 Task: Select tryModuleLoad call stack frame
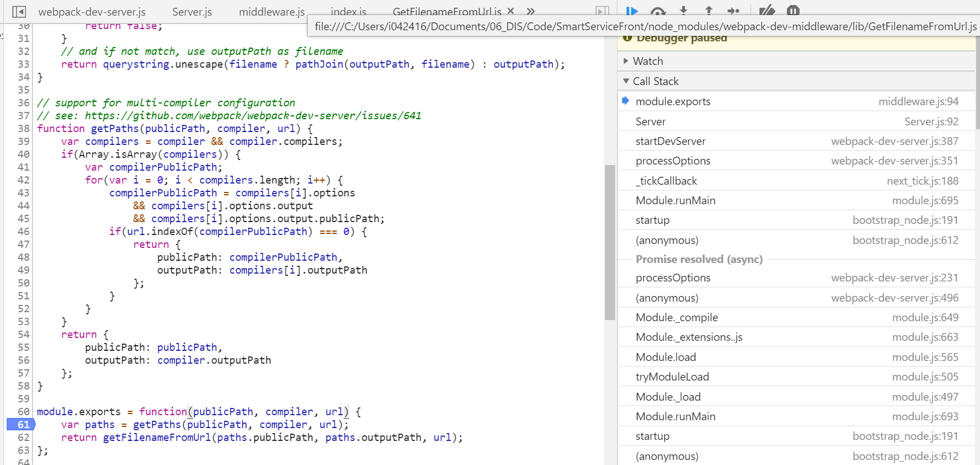click(x=796, y=377)
